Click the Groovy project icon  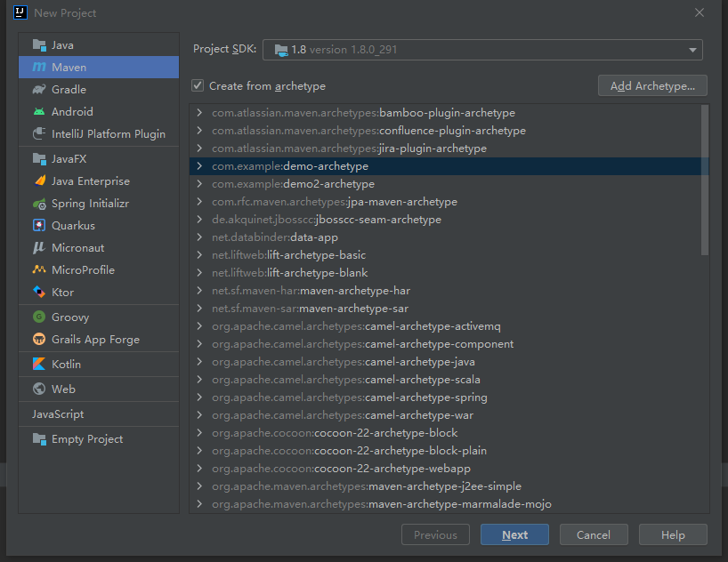pos(38,317)
